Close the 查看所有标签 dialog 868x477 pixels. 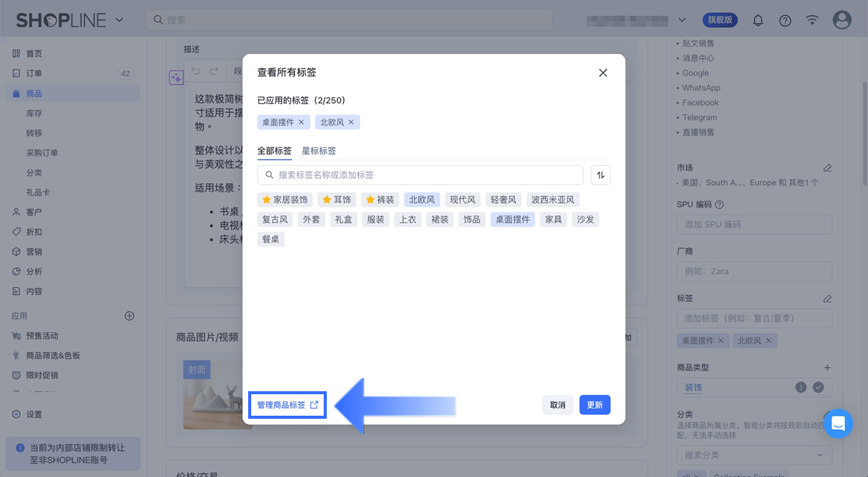(603, 73)
